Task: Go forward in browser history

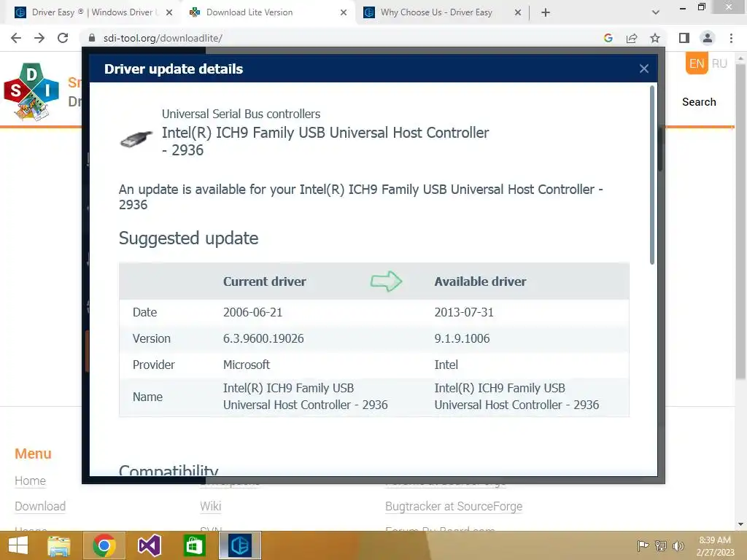Action: (x=39, y=38)
